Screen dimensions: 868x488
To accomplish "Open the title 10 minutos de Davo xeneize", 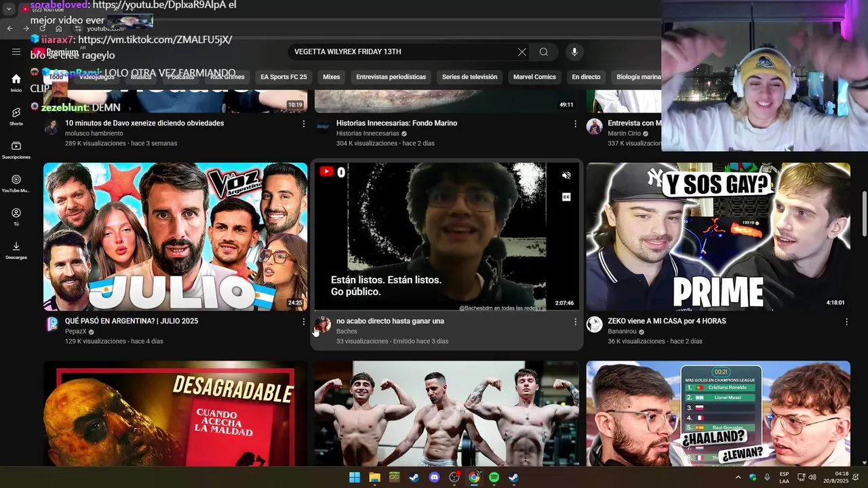I will tap(144, 123).
